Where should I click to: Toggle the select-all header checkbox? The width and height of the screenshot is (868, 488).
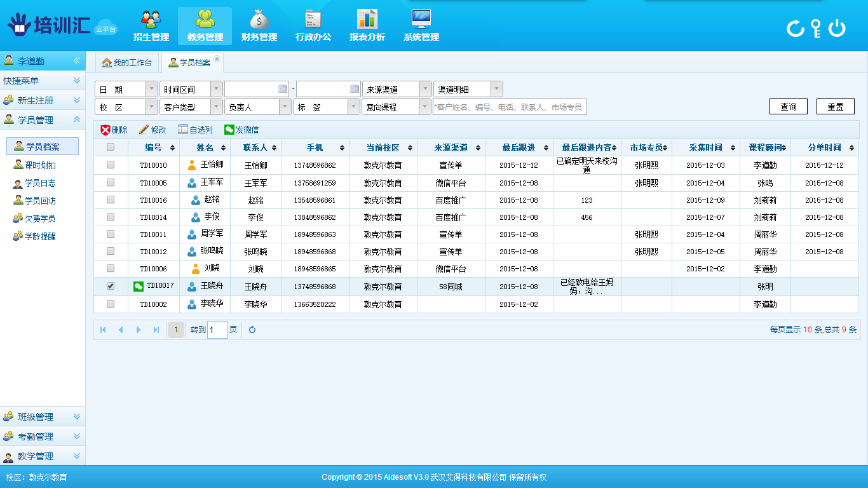pos(111,147)
